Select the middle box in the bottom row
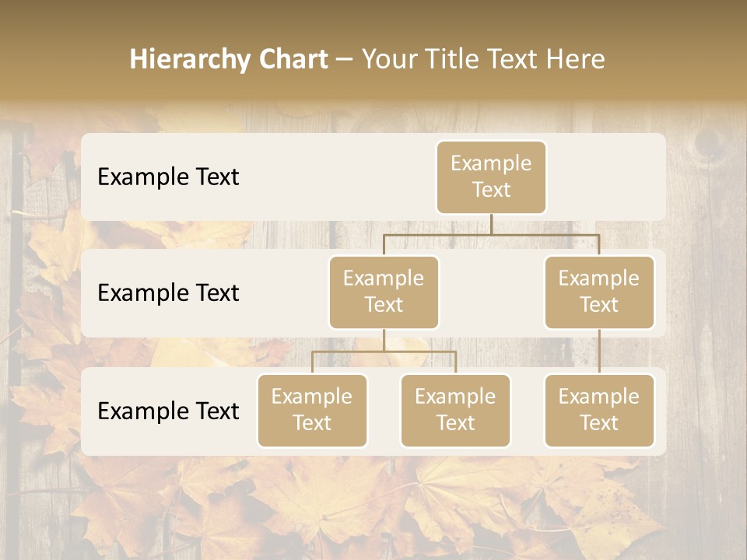 point(455,410)
